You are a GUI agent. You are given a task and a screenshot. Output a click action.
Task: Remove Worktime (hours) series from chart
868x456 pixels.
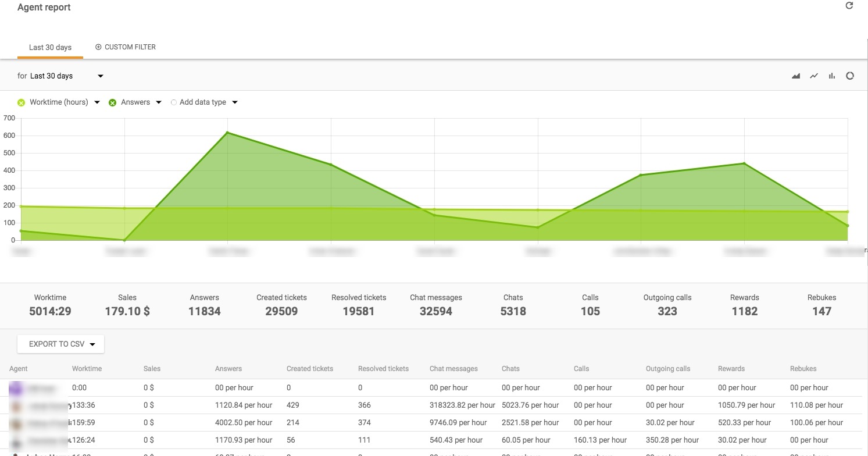(22, 102)
